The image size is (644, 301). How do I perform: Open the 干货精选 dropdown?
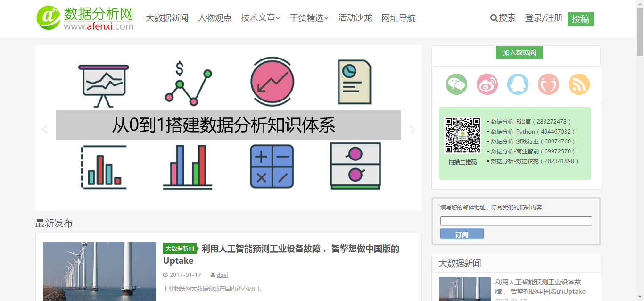click(309, 18)
